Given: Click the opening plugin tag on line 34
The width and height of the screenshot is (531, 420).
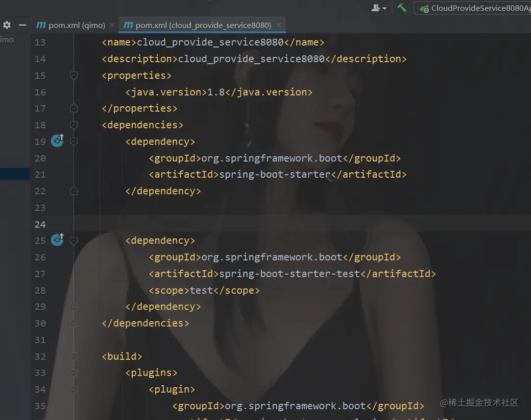Looking at the screenshot, I should tap(172, 390).
